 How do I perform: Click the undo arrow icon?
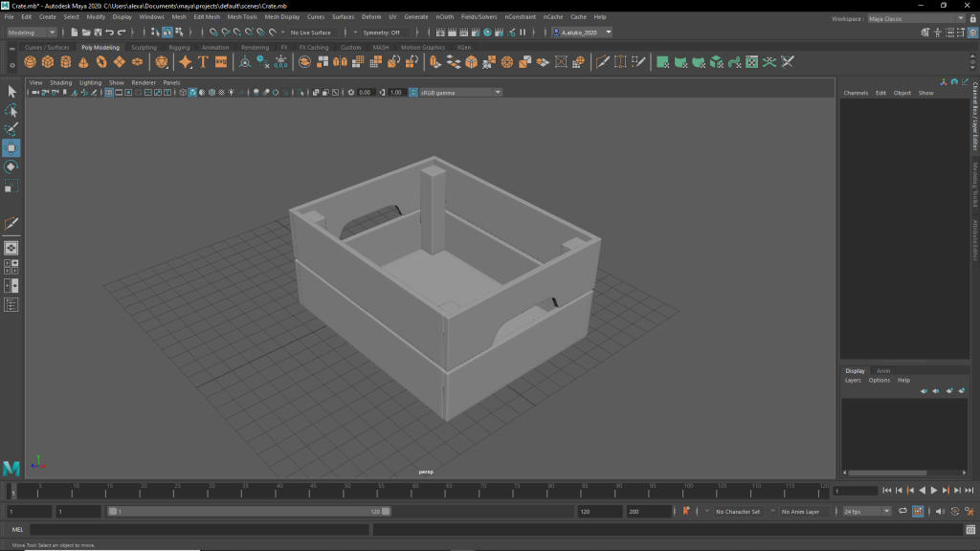(x=110, y=33)
